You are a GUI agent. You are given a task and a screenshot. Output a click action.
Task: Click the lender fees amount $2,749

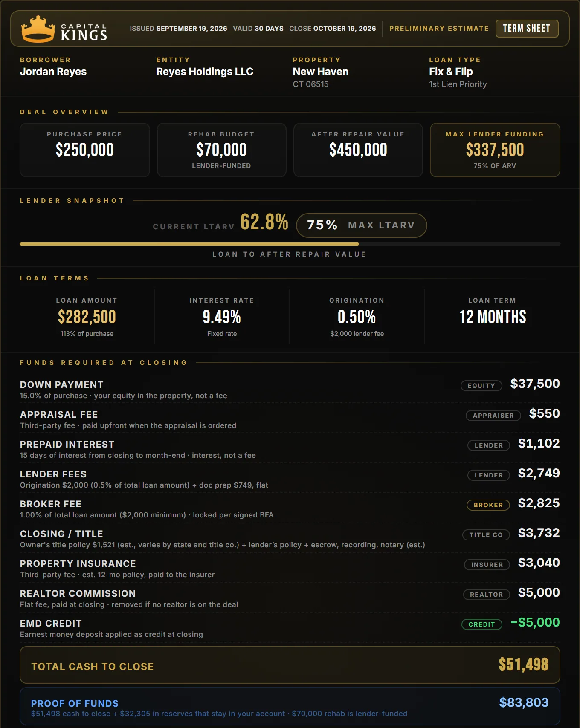click(539, 474)
